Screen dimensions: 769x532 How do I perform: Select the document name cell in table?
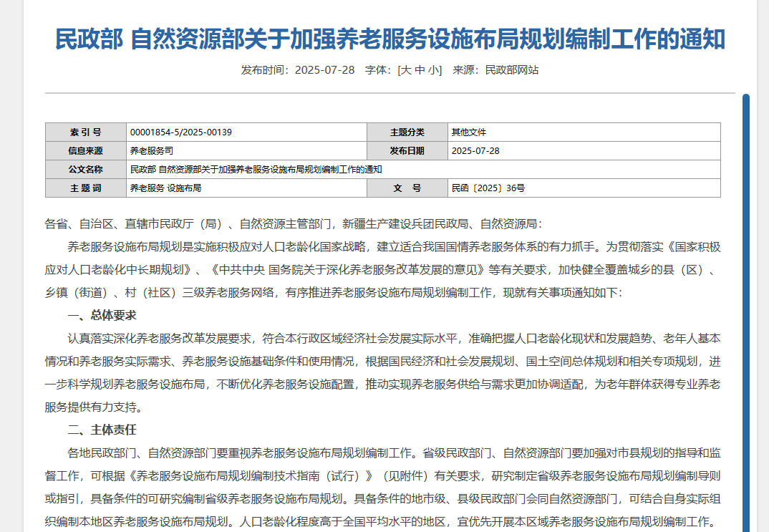[423, 170]
